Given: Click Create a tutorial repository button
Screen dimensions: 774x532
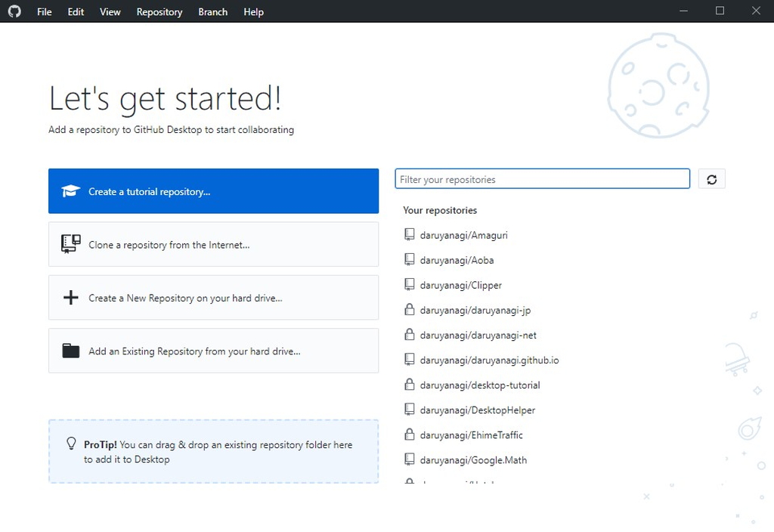Looking at the screenshot, I should coord(213,190).
